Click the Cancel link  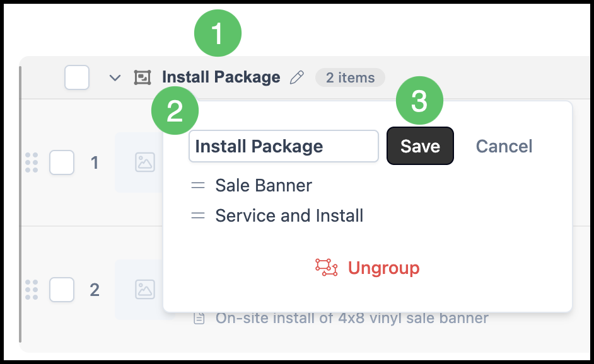504,146
